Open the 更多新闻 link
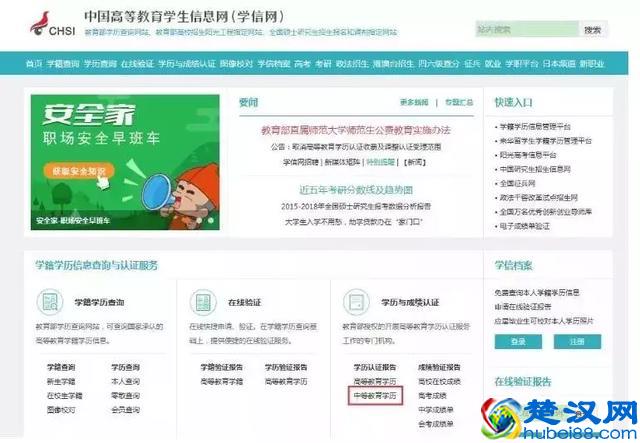Viewport: 640px width, 443px height. coord(414,102)
